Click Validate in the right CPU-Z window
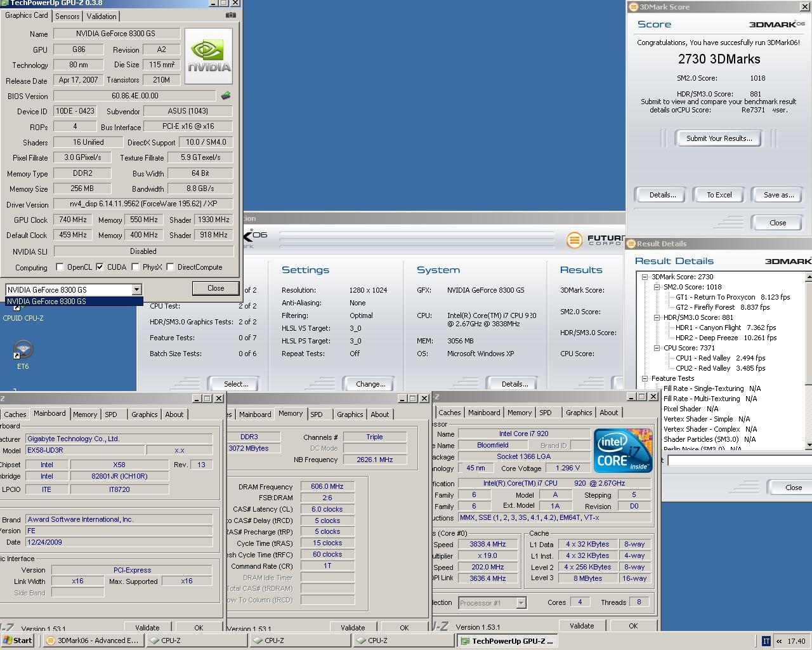 click(x=582, y=626)
